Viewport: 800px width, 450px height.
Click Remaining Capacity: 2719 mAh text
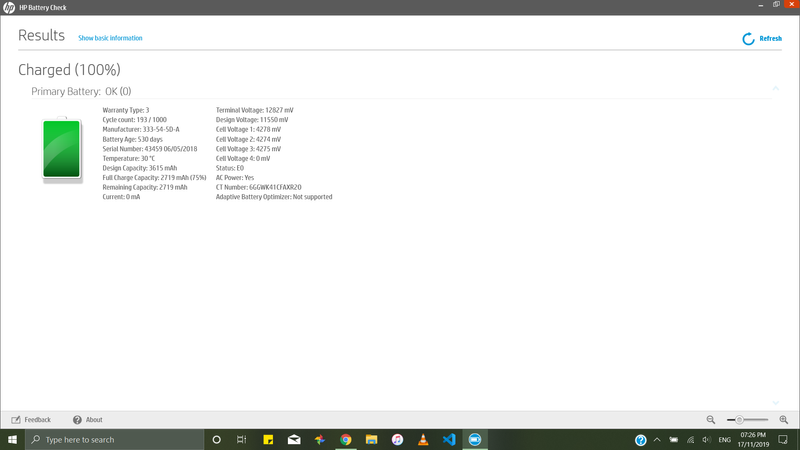(145, 187)
